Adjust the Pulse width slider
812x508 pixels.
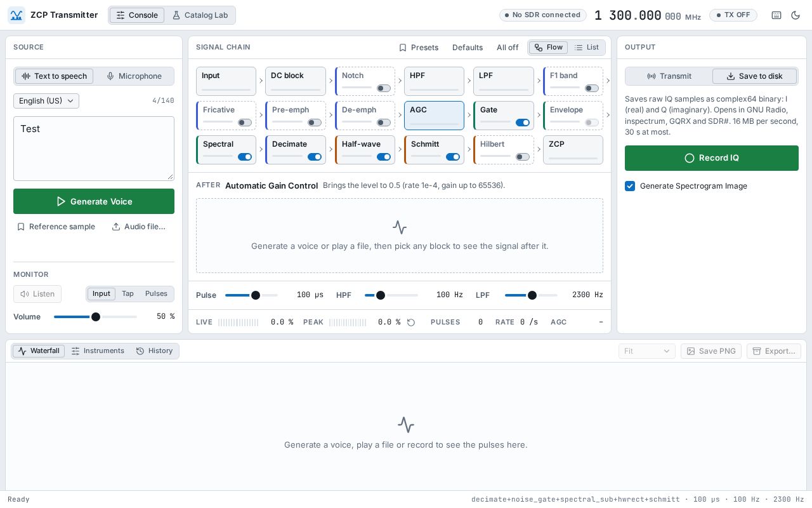pyautogui.click(x=252, y=295)
